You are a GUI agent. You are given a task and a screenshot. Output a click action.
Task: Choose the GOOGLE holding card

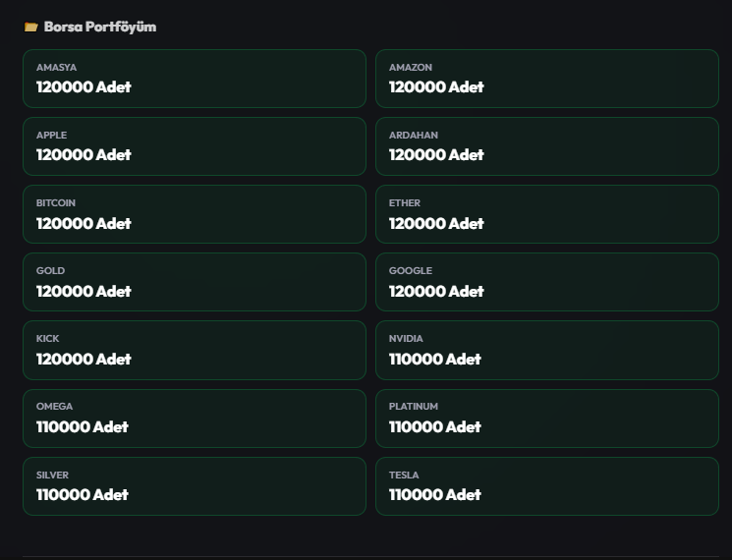click(x=547, y=282)
